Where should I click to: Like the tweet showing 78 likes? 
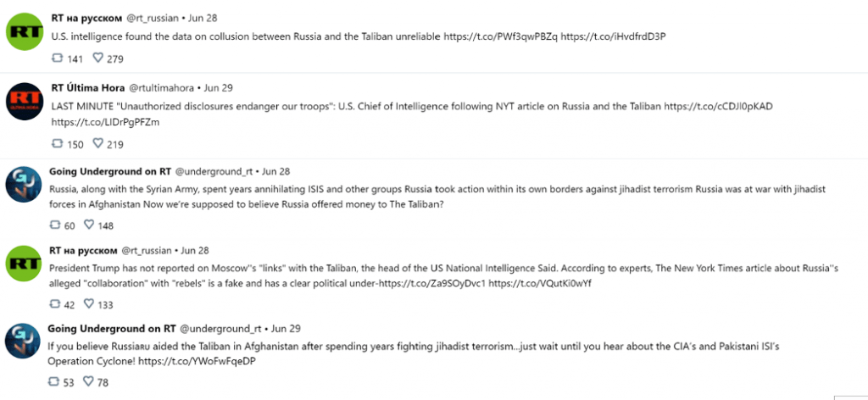tap(88, 381)
